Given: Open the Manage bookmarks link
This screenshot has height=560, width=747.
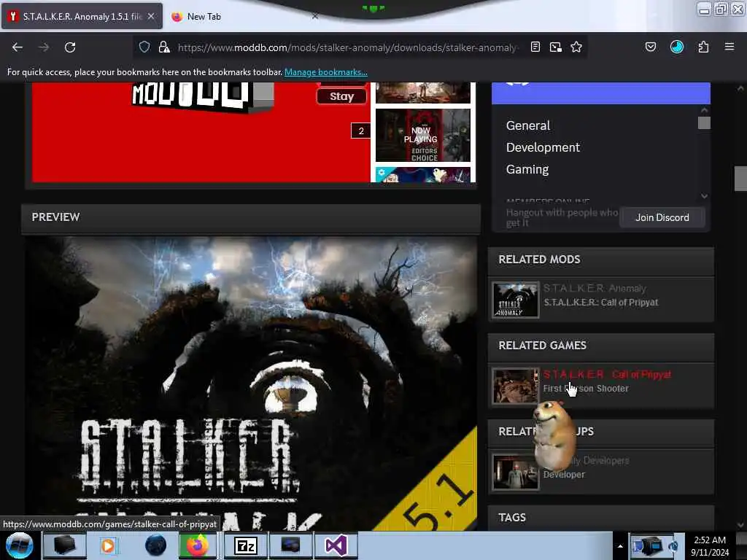Looking at the screenshot, I should pos(326,72).
